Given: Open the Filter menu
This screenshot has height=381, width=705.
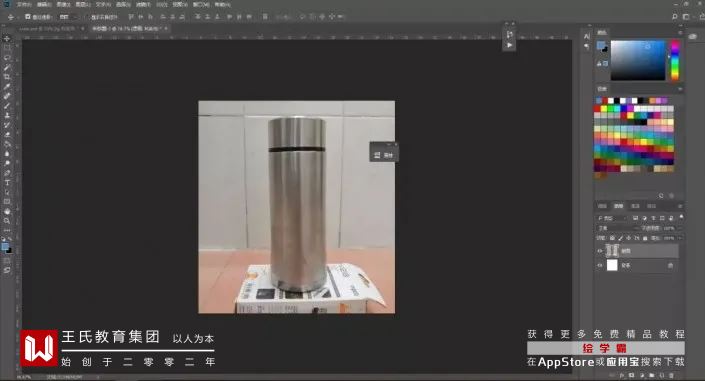Looking at the screenshot, I should pos(143,4).
